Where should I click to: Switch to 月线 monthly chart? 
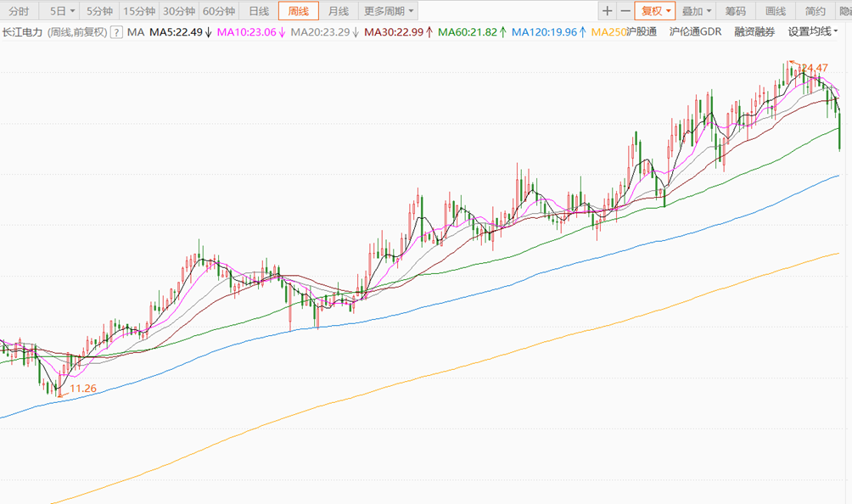(x=339, y=11)
